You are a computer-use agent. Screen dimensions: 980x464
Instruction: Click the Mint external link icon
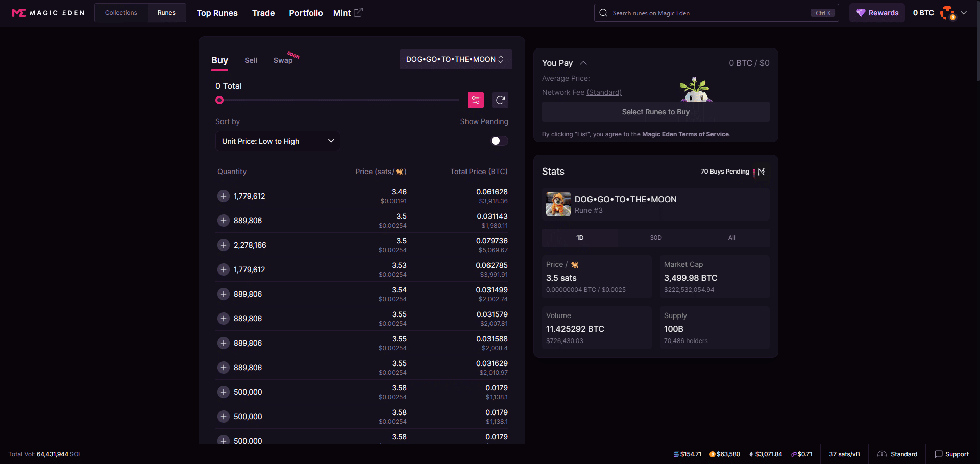click(358, 12)
